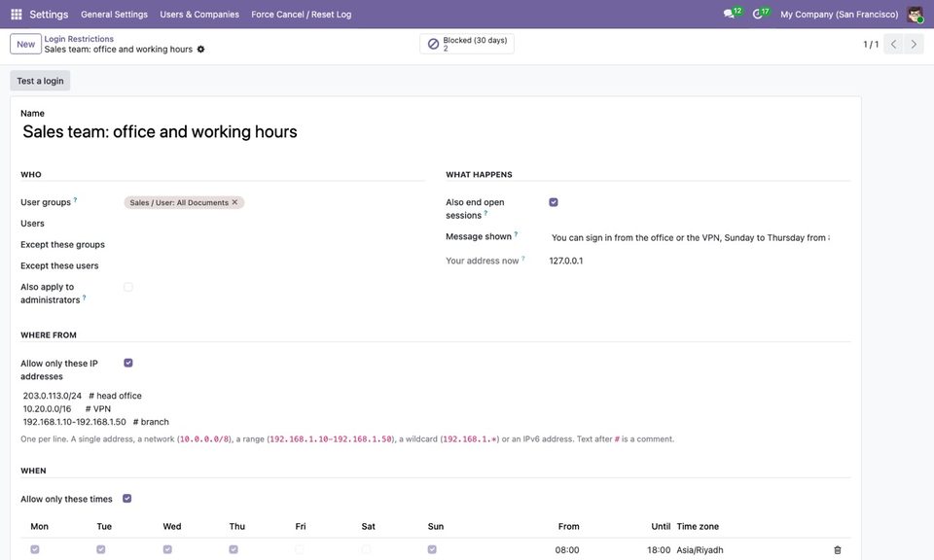Open the Settings app home
This screenshot has width=934, height=560.
click(x=49, y=15)
